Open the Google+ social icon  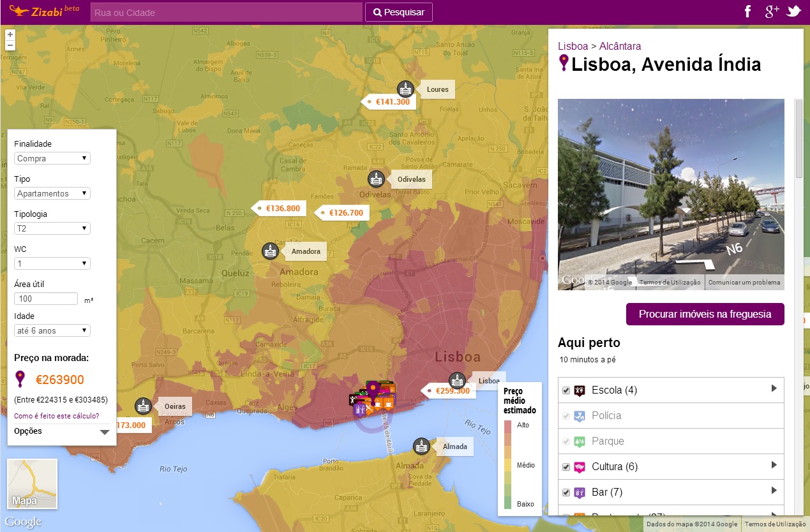[x=772, y=11]
